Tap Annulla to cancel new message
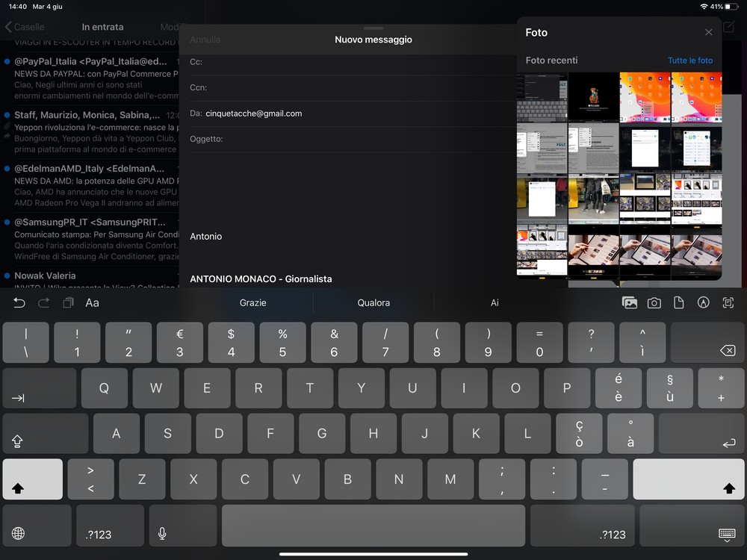 (205, 40)
